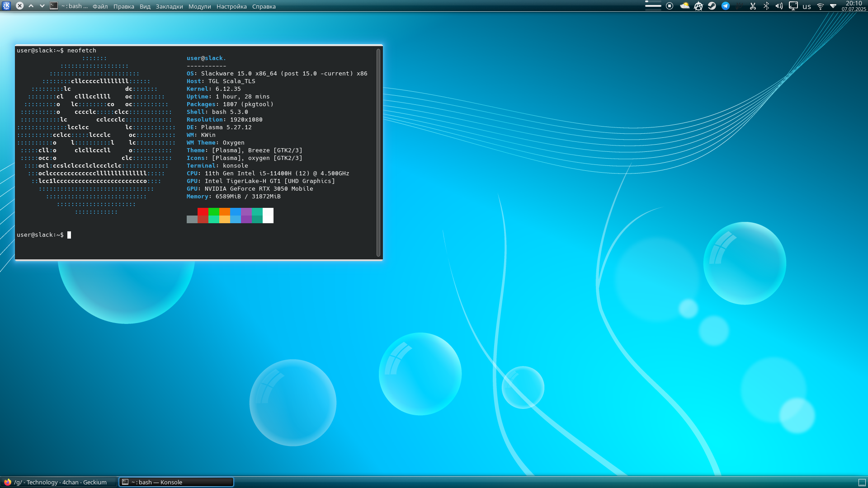Click the 'Kernel: 6.12.35' line
Viewport: 868px width, 488px height.
(x=214, y=89)
